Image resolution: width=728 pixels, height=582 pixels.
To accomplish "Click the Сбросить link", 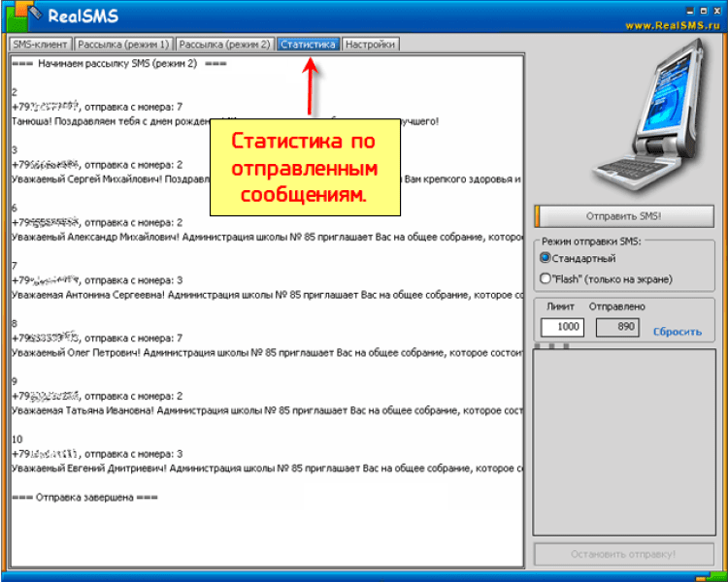I will [678, 332].
